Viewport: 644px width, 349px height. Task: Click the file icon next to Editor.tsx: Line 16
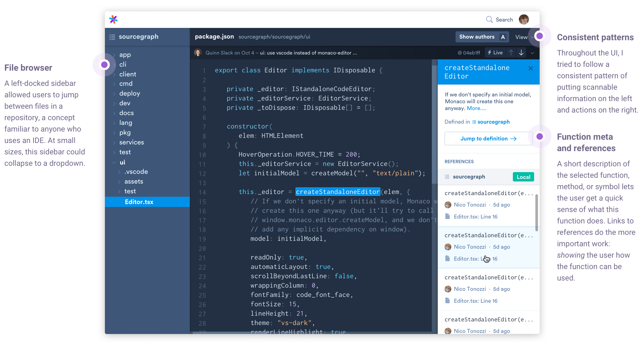[x=448, y=216]
